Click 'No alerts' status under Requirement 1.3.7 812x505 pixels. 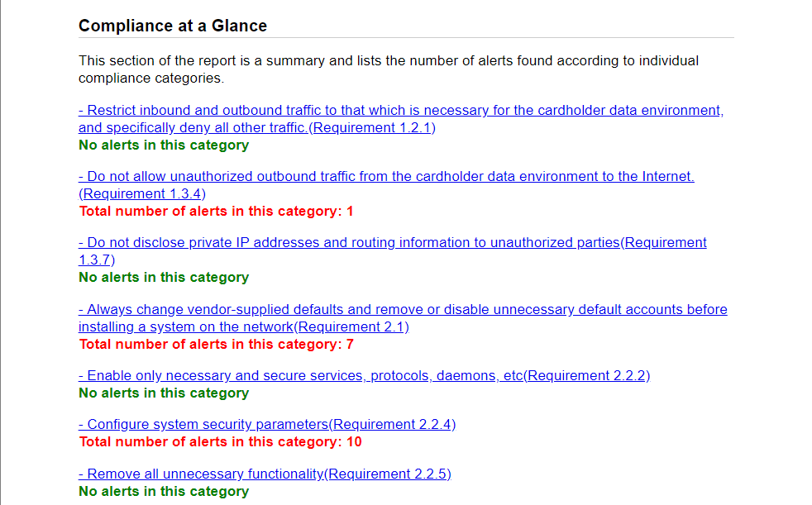164,278
